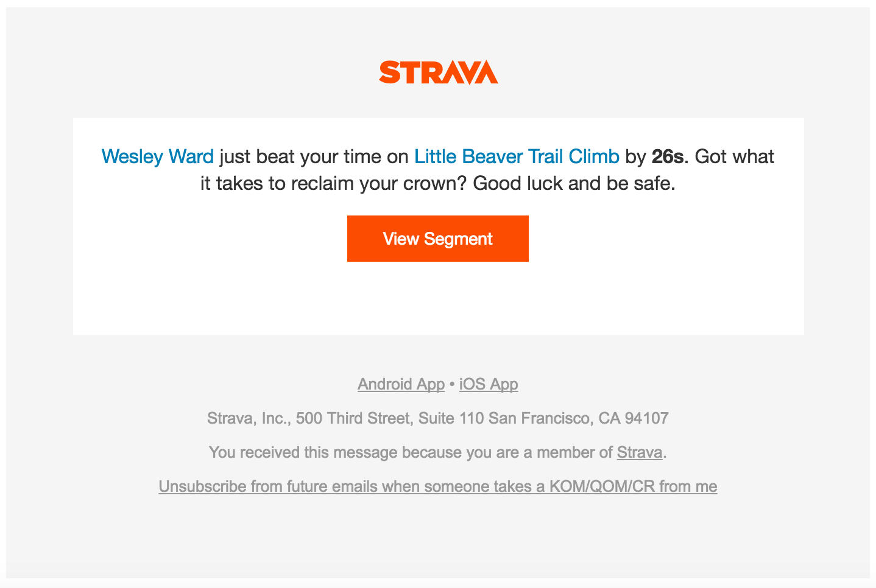
Task: Click the bold 26s time text
Action: (667, 156)
